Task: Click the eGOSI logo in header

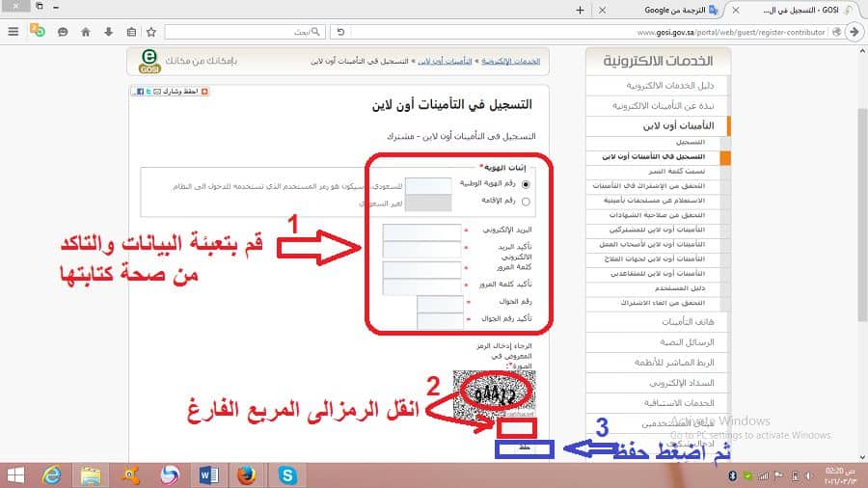Action: click(149, 61)
